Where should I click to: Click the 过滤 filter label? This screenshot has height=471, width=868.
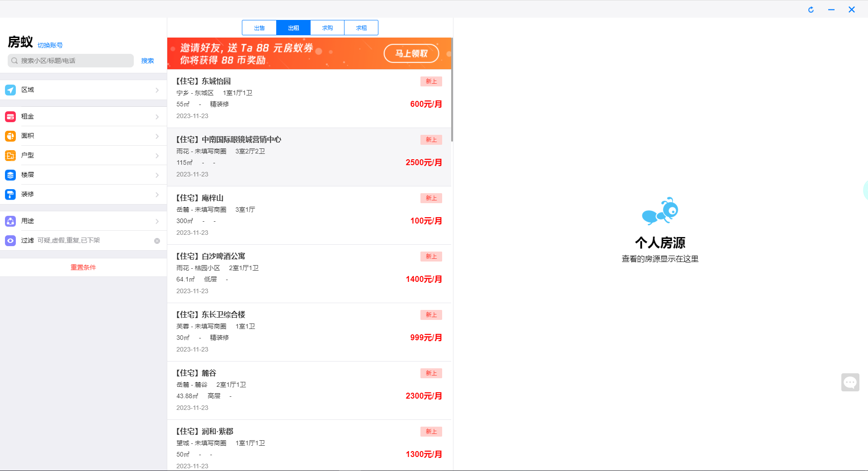(28, 241)
